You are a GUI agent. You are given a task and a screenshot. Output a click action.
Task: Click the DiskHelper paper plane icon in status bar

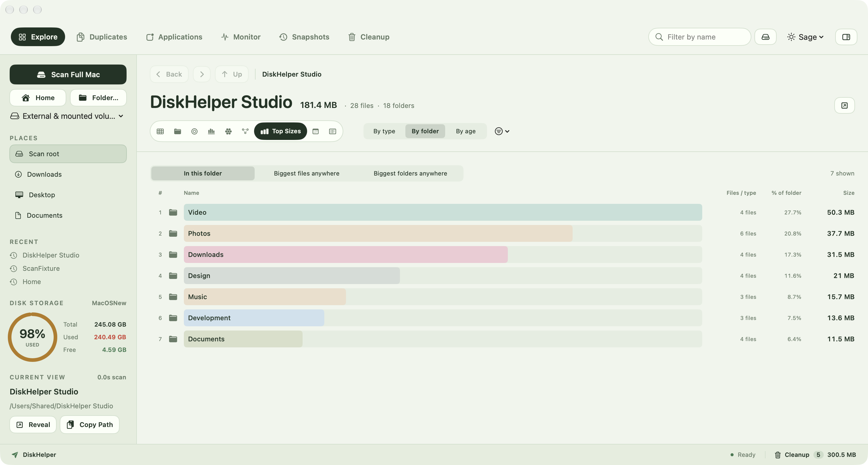click(x=14, y=454)
